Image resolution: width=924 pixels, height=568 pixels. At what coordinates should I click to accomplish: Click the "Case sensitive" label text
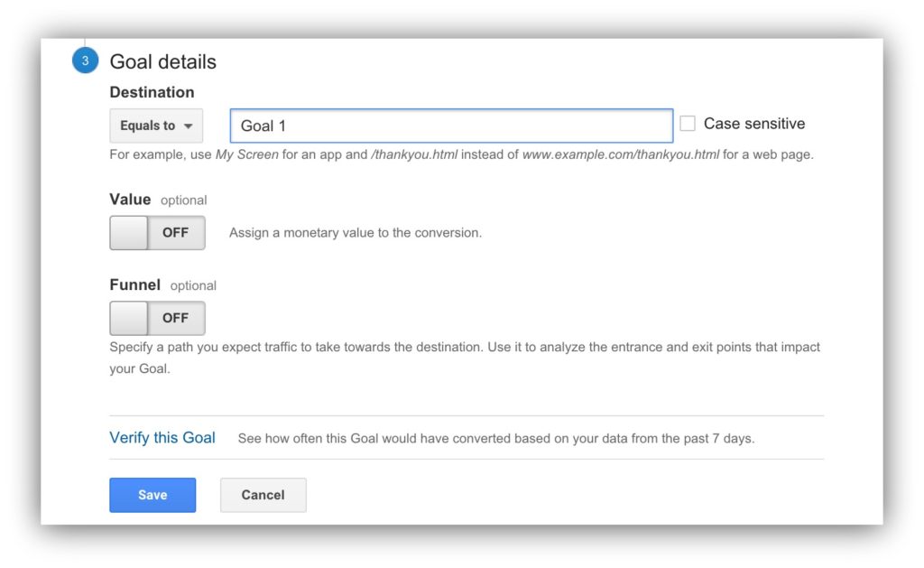(x=754, y=124)
